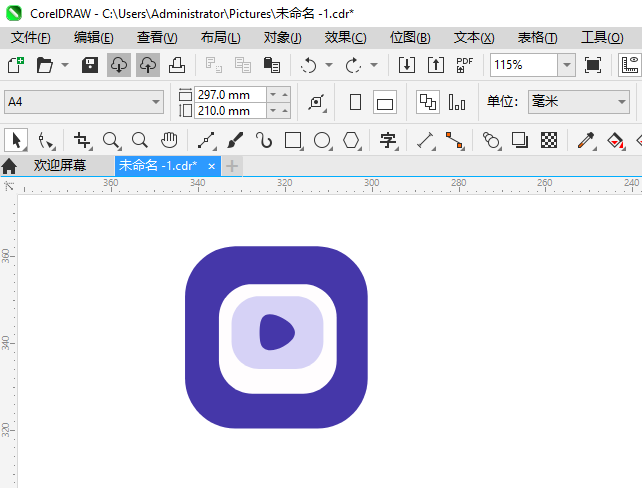The width and height of the screenshot is (642, 488).
Task: Click the 115% zoom level field
Action: coord(524,65)
